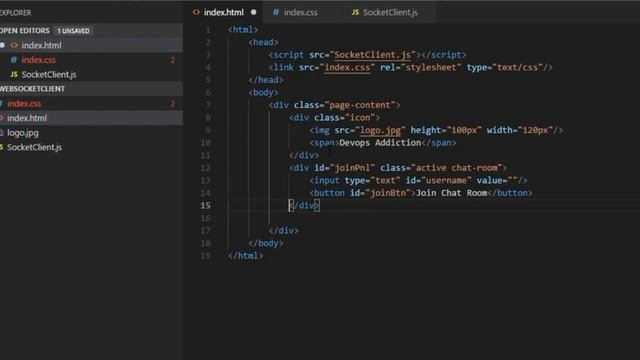Click the "joinBtn" id value

[388, 193]
